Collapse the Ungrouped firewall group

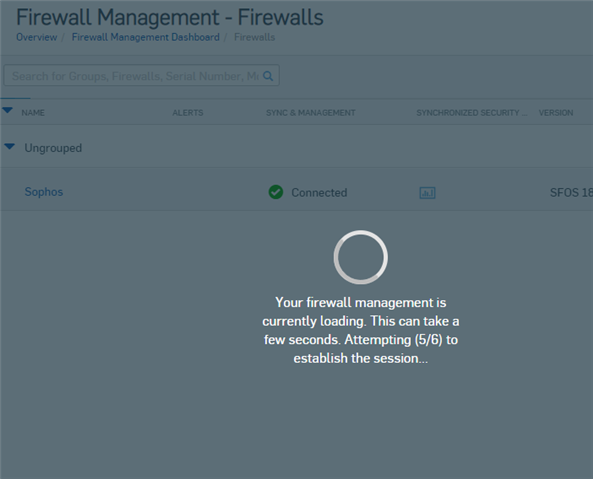click(x=9, y=146)
